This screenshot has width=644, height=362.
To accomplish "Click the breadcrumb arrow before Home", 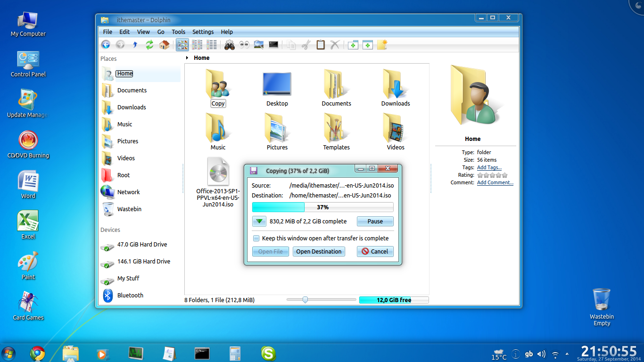I will point(187,58).
